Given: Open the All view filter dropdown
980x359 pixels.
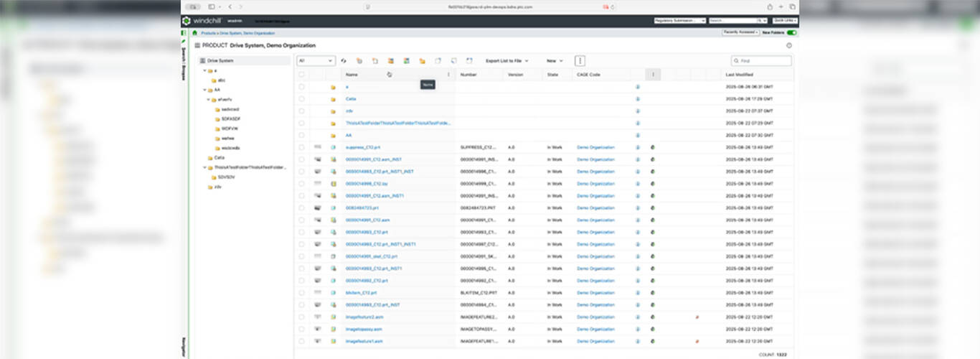Looking at the screenshot, I should coord(316,61).
